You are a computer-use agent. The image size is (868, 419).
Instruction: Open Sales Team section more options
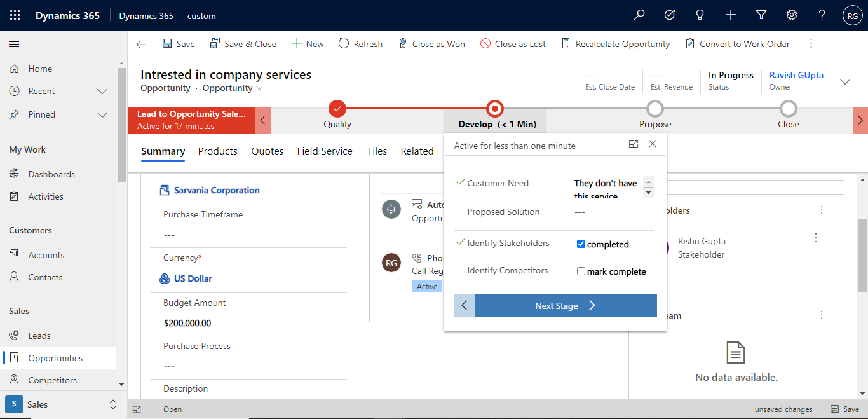click(x=822, y=315)
